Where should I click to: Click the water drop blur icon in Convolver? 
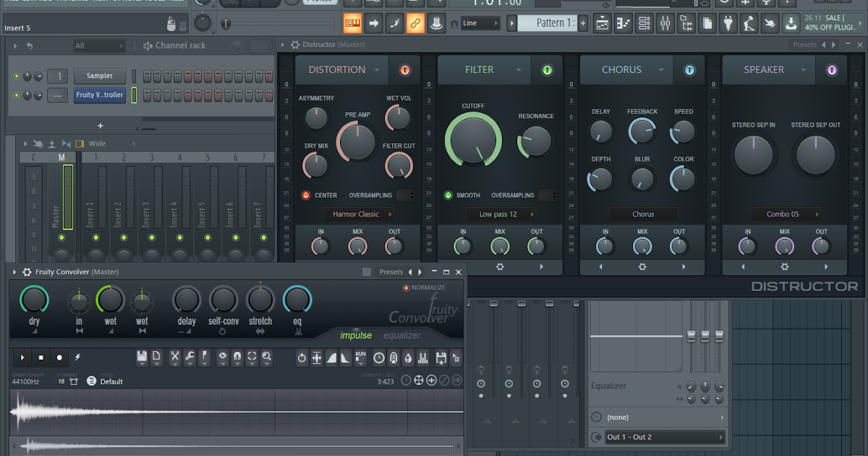[409, 358]
